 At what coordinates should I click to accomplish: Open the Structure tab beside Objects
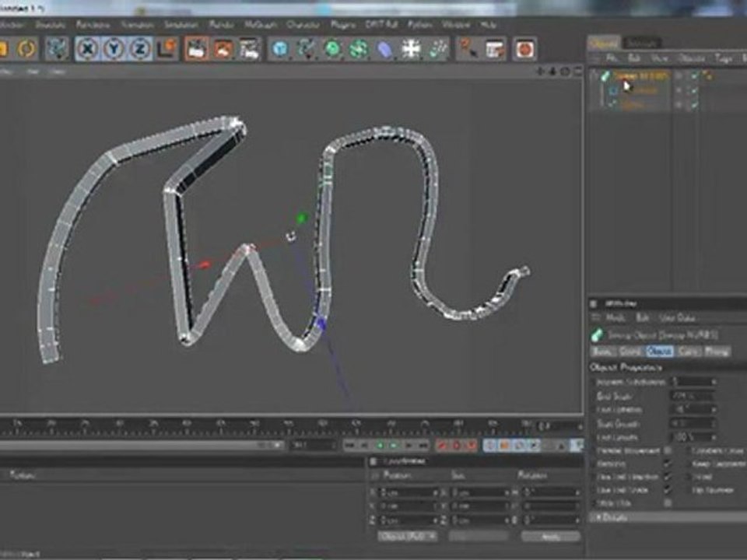coord(641,44)
